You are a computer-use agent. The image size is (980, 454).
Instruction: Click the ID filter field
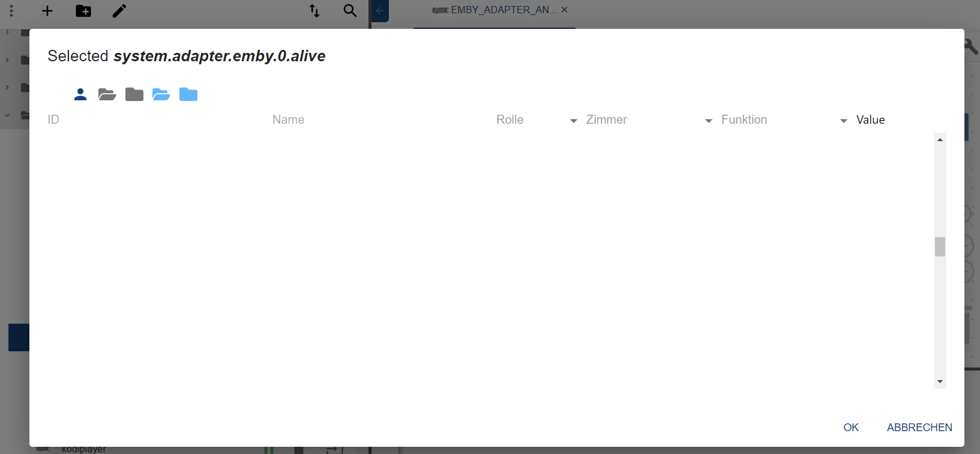click(156, 120)
